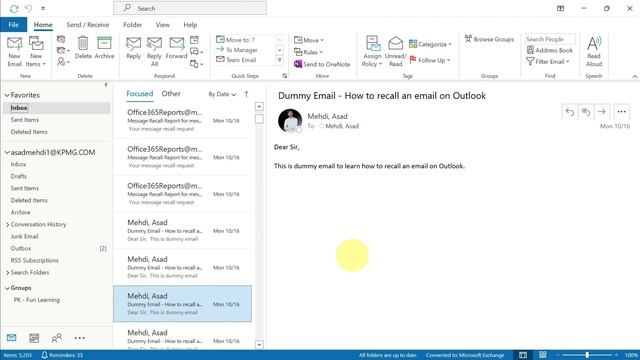Click the Ignore conversation icon

tap(61, 39)
